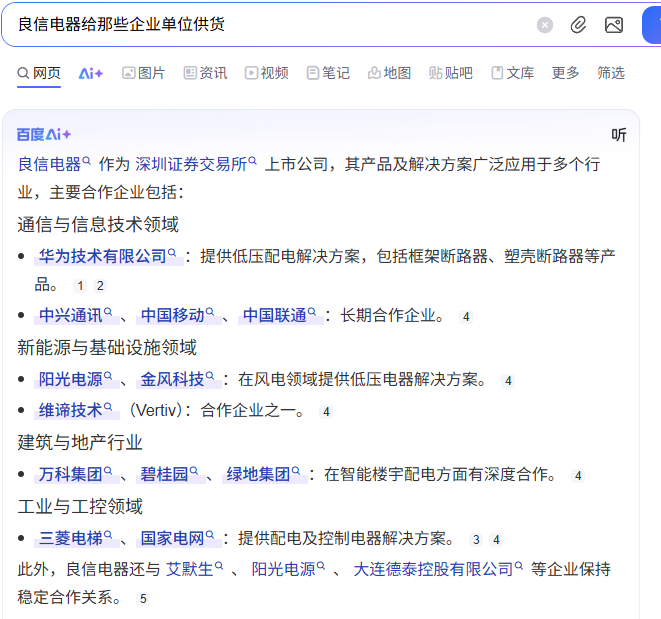The image size is (661, 619).
Task: Switch to the Ai+ tab
Action: [91, 73]
